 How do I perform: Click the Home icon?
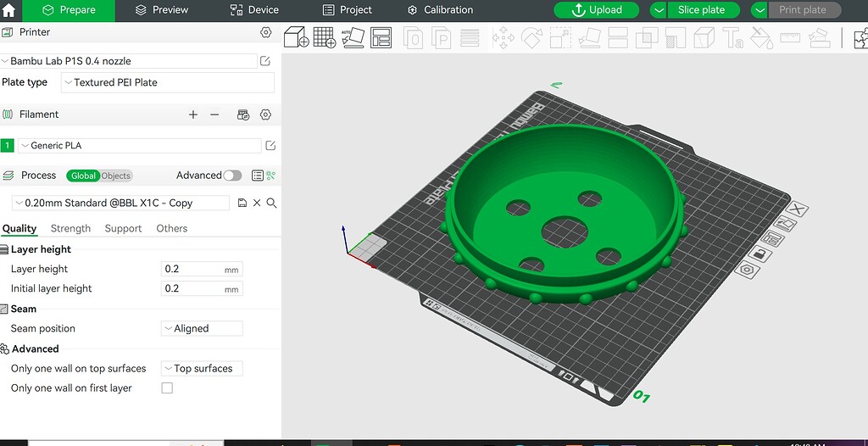click(x=8, y=10)
